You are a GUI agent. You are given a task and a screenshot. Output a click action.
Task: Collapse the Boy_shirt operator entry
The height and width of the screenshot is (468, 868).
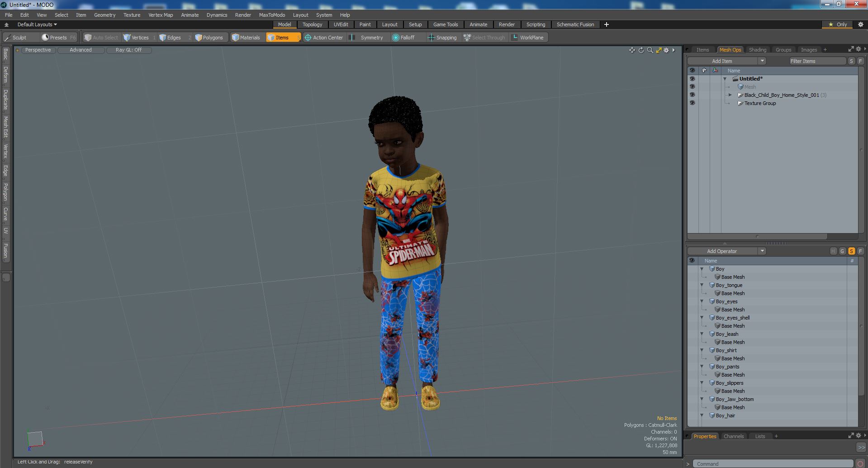click(702, 350)
